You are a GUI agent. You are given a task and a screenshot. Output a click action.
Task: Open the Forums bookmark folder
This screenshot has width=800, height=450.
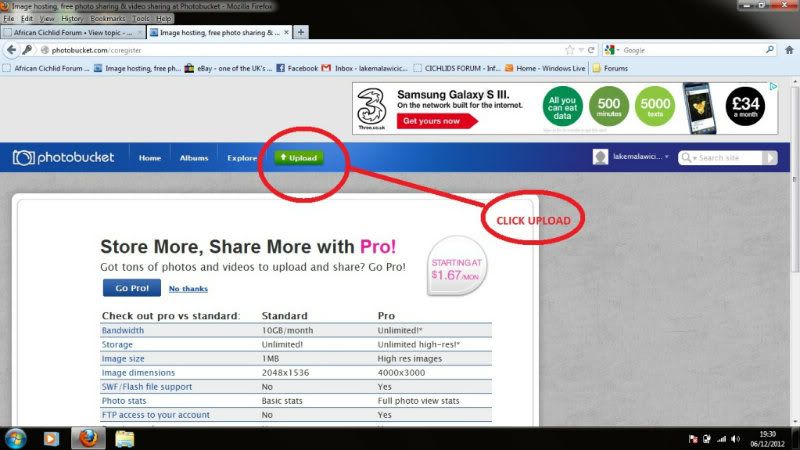610,68
